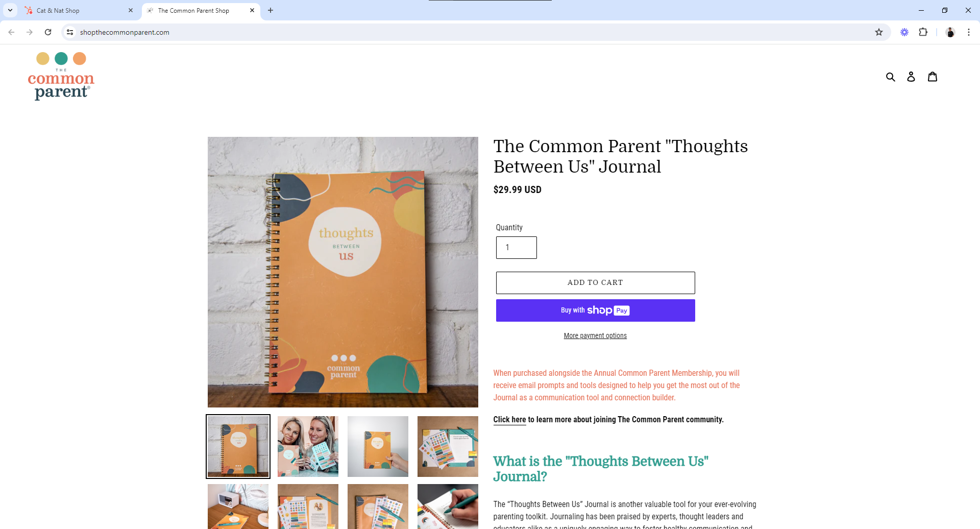Open the tab search dropdown arrow

point(10,10)
